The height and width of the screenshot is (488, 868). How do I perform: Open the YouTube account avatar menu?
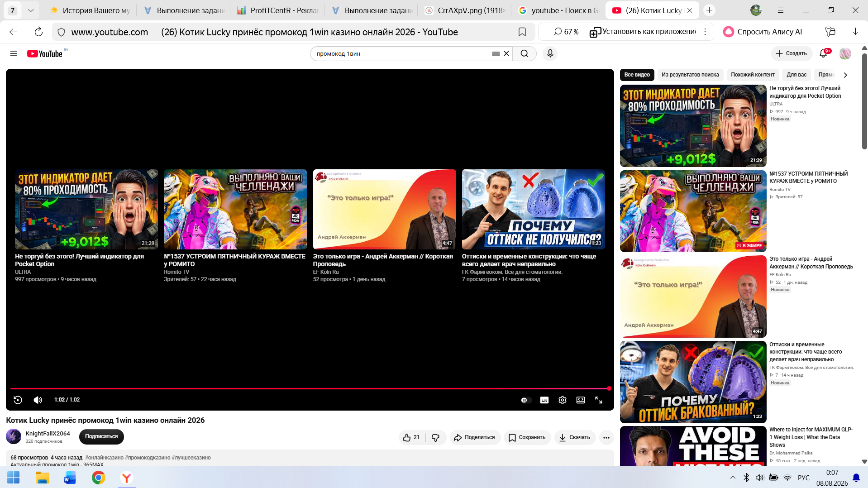click(x=845, y=53)
